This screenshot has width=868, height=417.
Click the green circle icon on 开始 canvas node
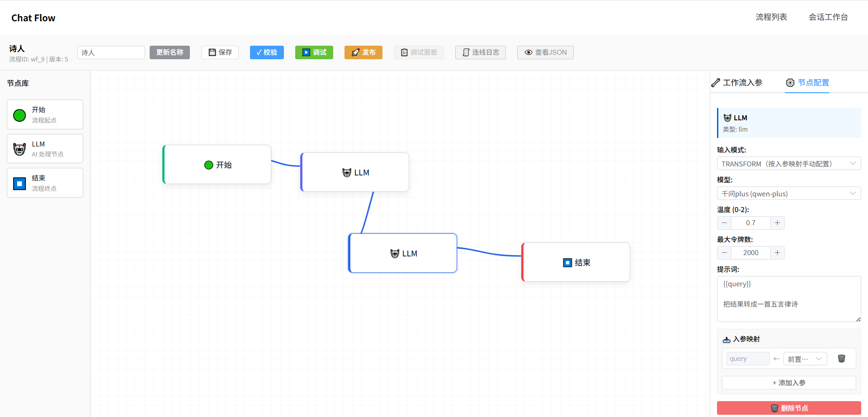[x=208, y=165]
